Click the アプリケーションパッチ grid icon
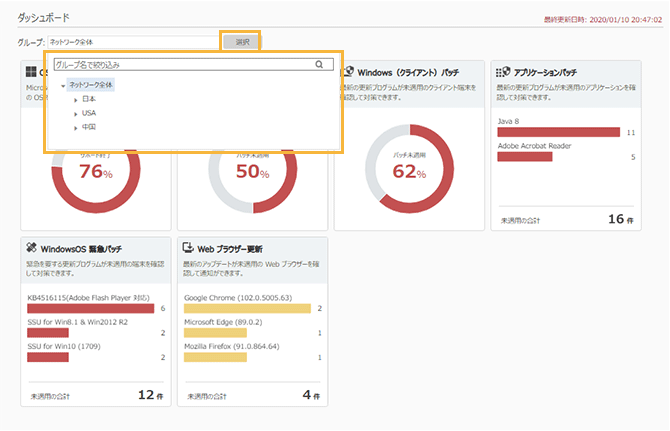 pos(504,72)
